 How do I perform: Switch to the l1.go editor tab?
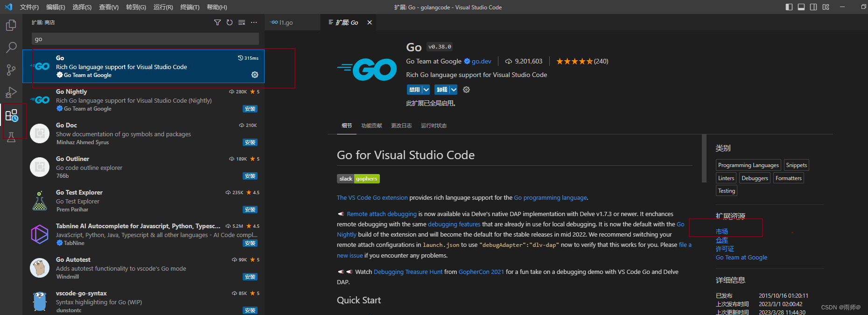[293, 22]
